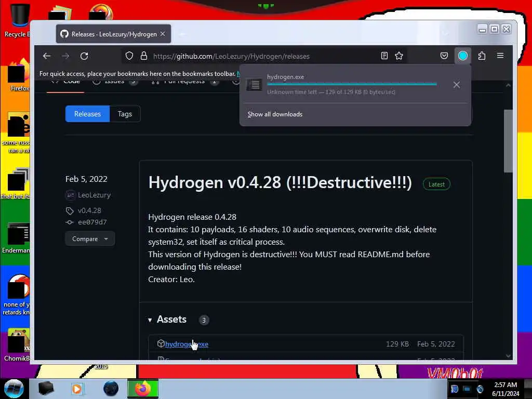View site security padlock info
The image size is (532, 399).
[x=144, y=56]
